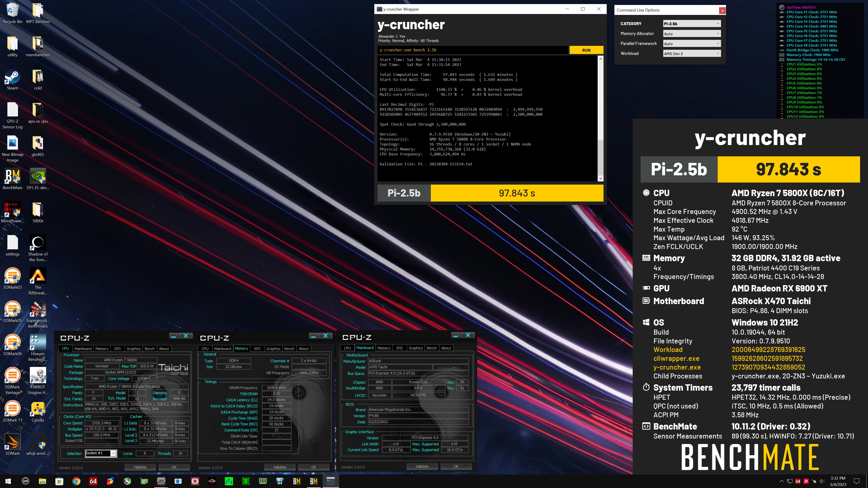
Task: Click Validate in the CPU-Z Mainboard window
Action: [422, 467]
